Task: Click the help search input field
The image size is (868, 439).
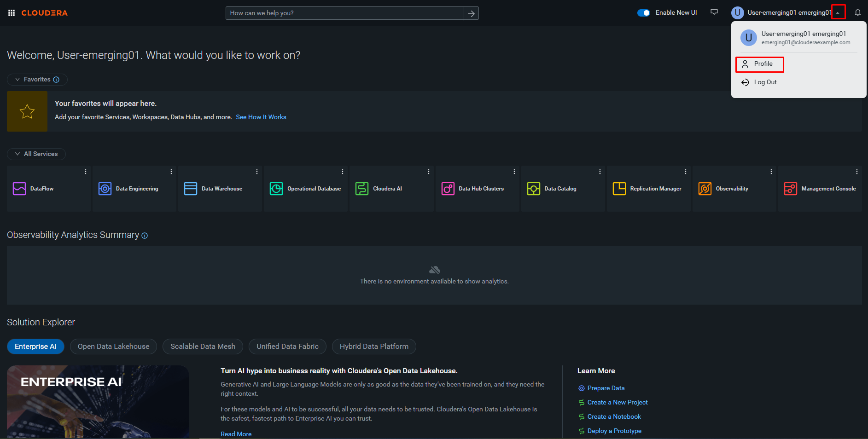Action: 344,13
